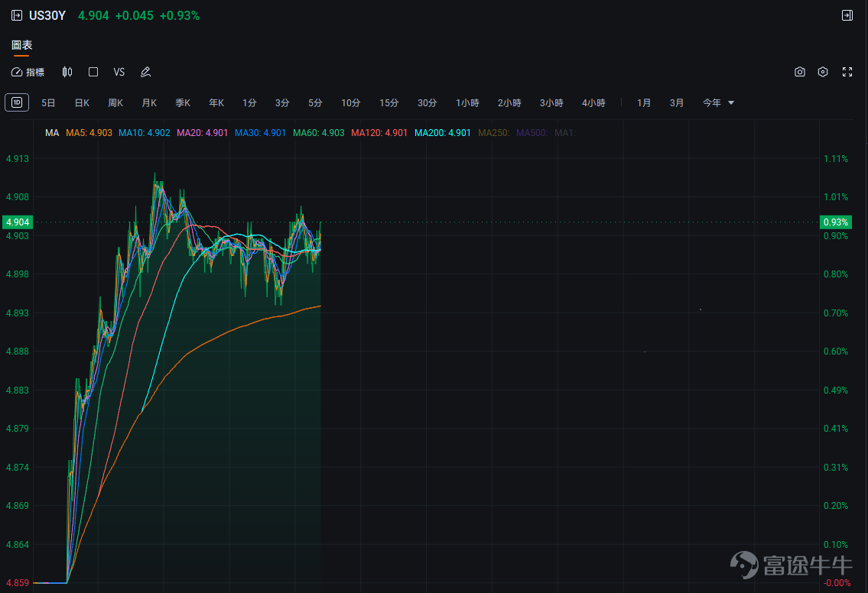Expand the 今年 range dropdown
The height and width of the screenshot is (593, 868).
point(718,103)
